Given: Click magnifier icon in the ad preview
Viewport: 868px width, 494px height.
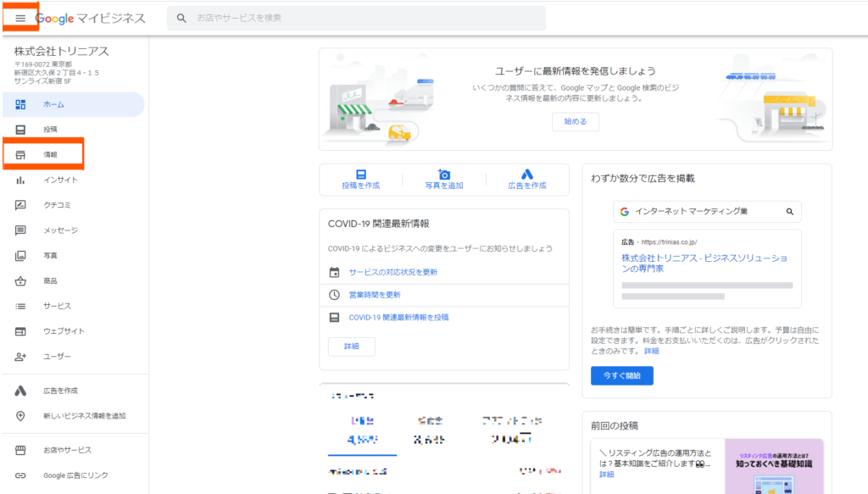Looking at the screenshot, I should click(790, 212).
